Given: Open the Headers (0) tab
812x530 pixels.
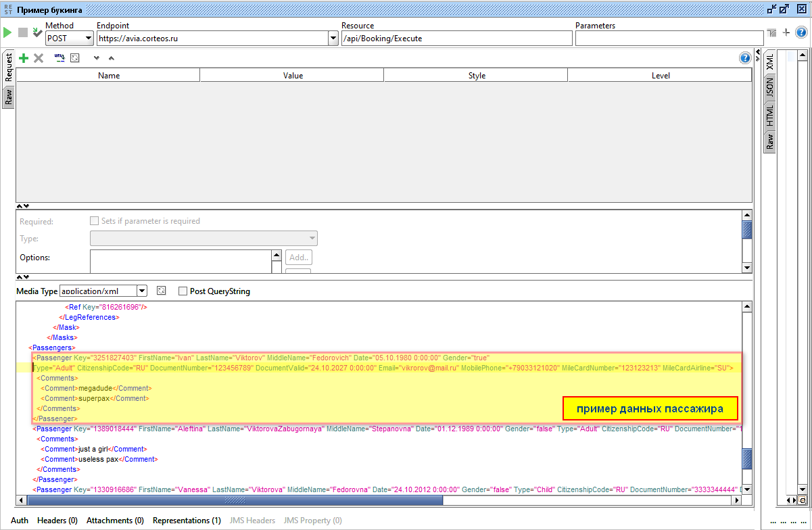Looking at the screenshot, I should point(57,521).
